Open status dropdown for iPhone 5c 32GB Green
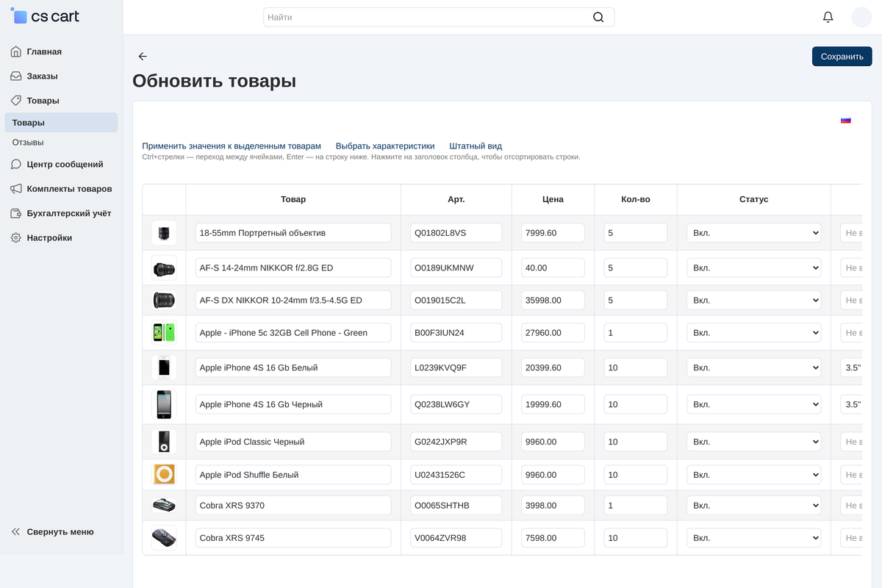Viewport: 882px width, 588px height. tap(754, 332)
